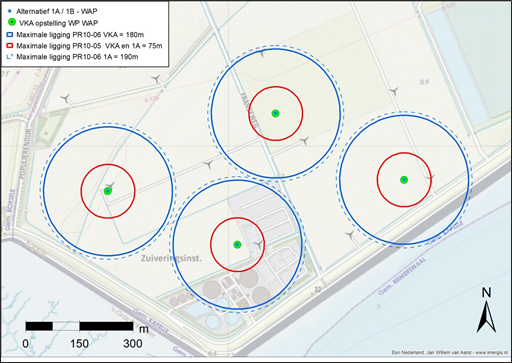This screenshot has height=363, width=512.
Task: Click the green VKA marker near Zuiveringsinst.
Action: point(237,245)
